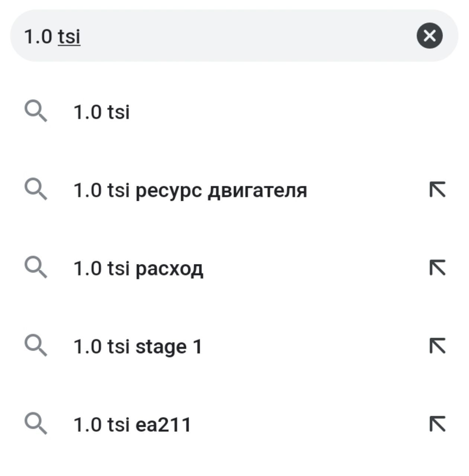The width and height of the screenshot is (469, 476).
Task: Click the magnifier icon next to 1.0 tsi ea211
Action: 36,424
